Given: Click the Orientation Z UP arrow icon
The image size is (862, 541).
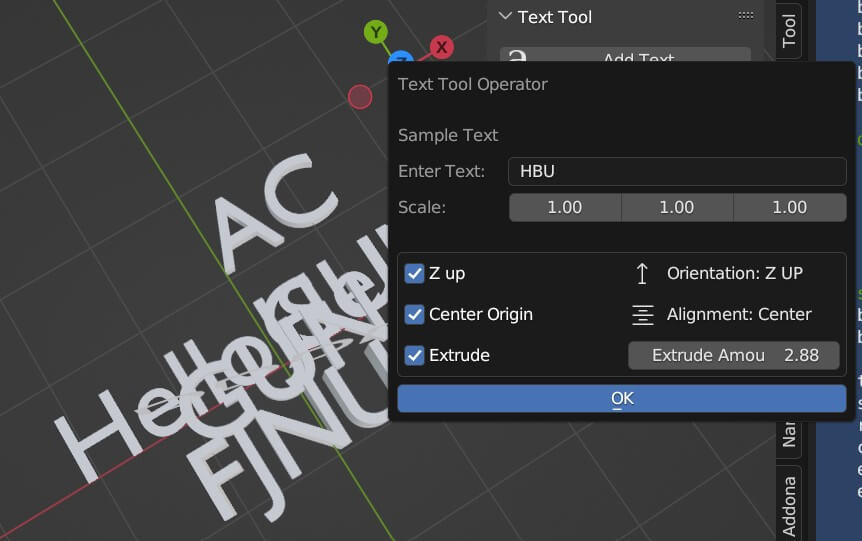Looking at the screenshot, I should [x=642, y=273].
